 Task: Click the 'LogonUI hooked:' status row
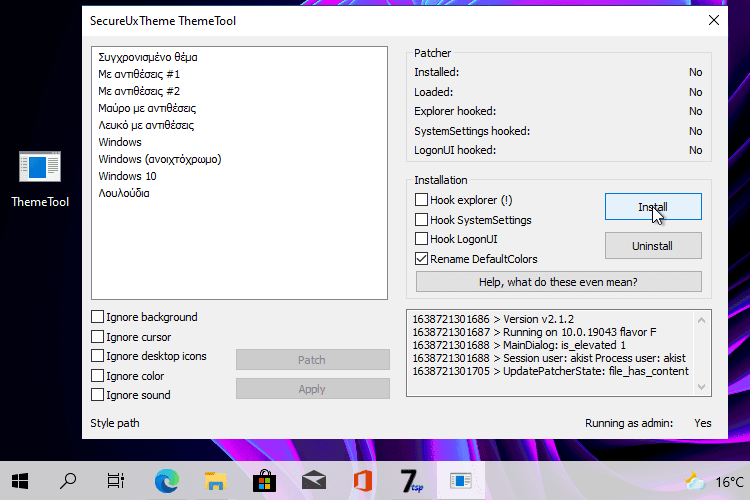point(558,150)
